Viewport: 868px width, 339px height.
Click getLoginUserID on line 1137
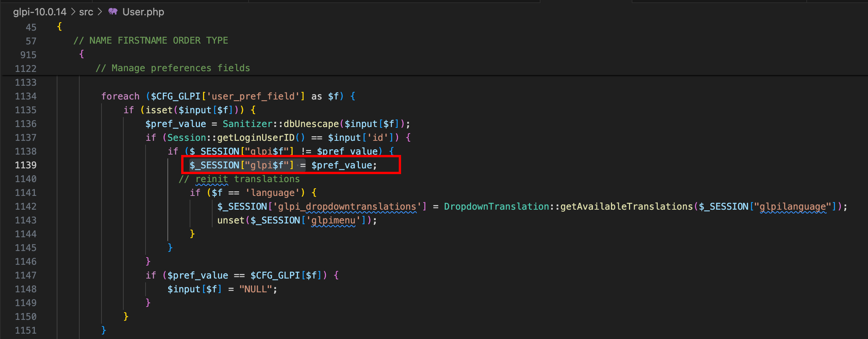point(256,137)
